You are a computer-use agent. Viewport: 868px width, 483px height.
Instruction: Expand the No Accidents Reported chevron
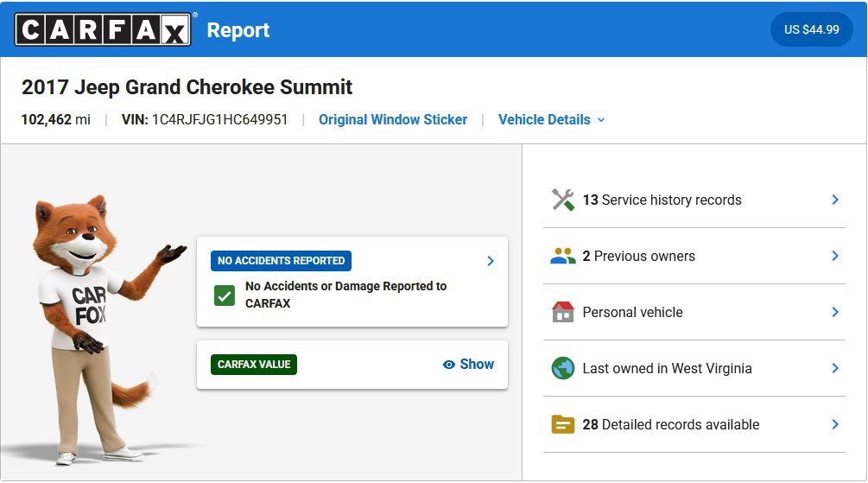click(491, 261)
